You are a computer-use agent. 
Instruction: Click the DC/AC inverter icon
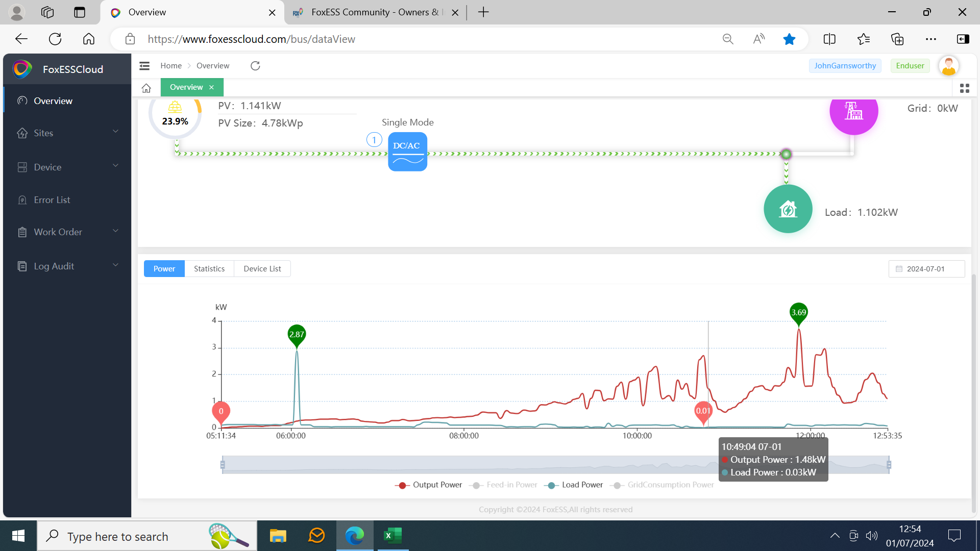pyautogui.click(x=407, y=152)
